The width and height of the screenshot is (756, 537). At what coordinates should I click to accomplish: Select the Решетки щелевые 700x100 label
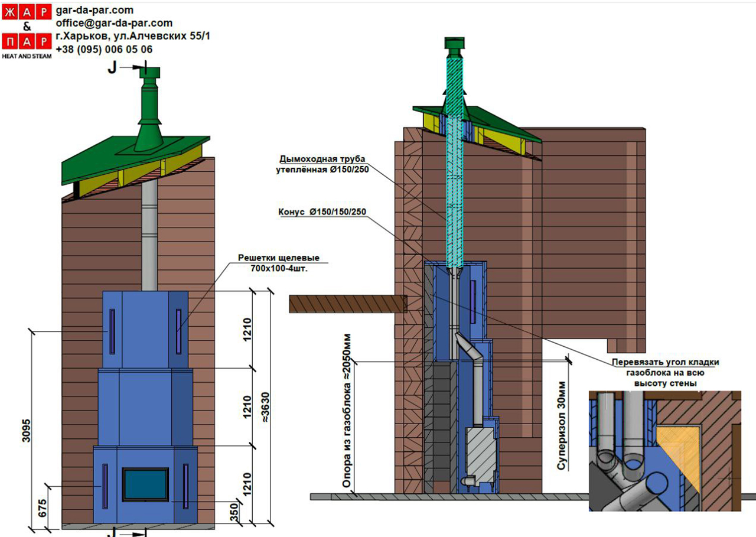tap(278, 263)
